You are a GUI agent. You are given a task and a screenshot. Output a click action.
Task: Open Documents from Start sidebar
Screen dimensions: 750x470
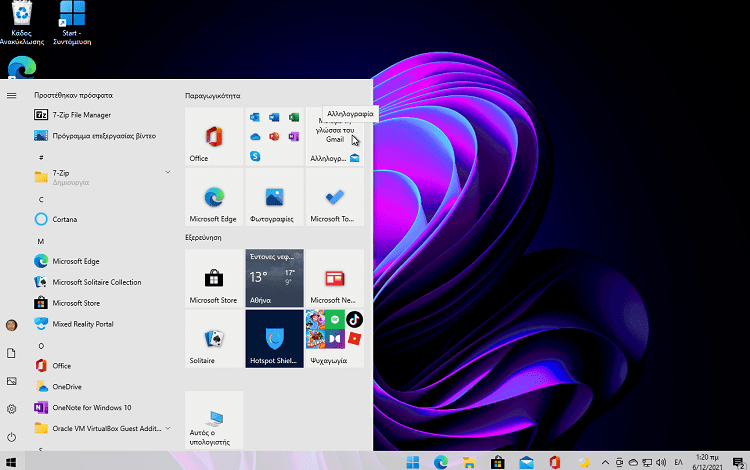(x=11, y=353)
